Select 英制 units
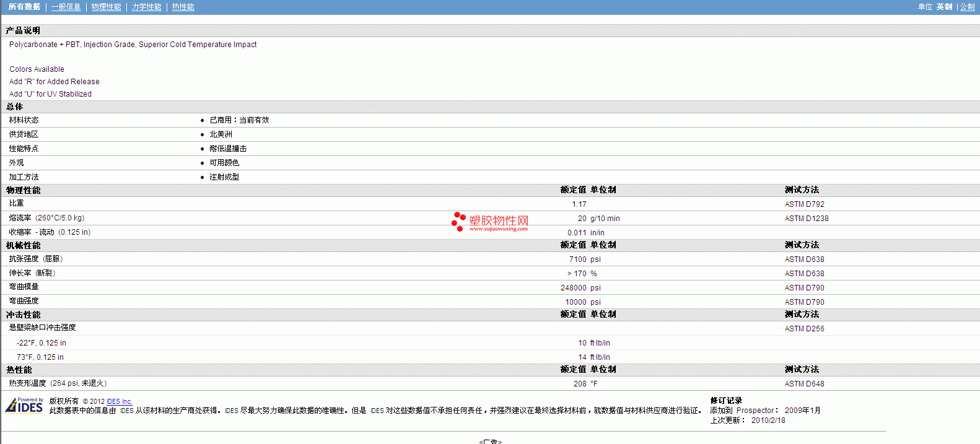The width and height of the screenshot is (980, 444). pos(944,7)
